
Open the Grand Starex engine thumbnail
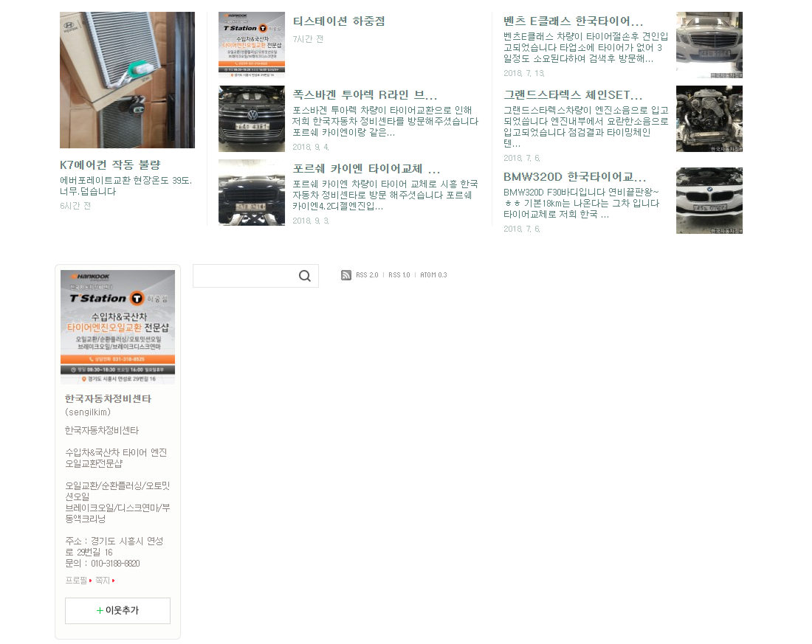709,119
